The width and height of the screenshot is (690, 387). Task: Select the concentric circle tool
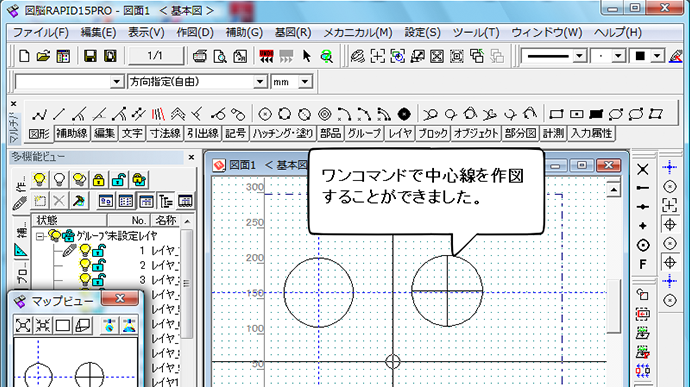324,114
